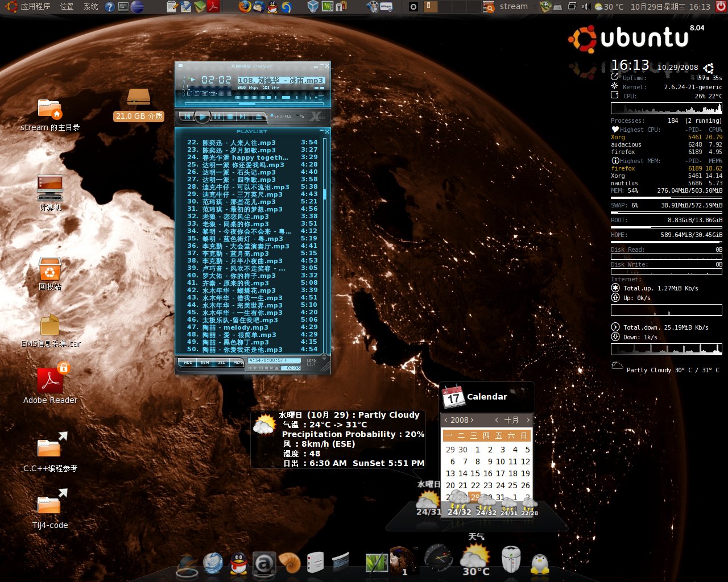The image size is (728, 582).
Task: Open playlist SEL menu
Action: click(x=221, y=363)
